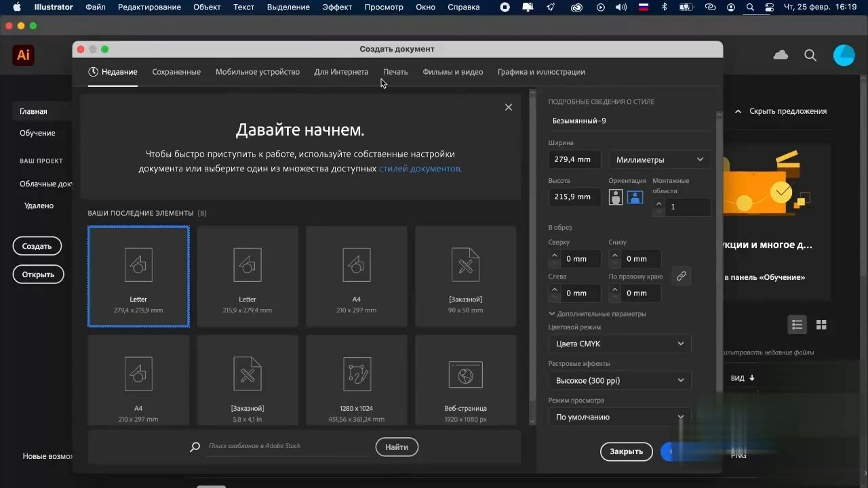Viewport: 868px width, 488px height.
Task: Click the screen recording stop icon
Action: [x=505, y=7]
